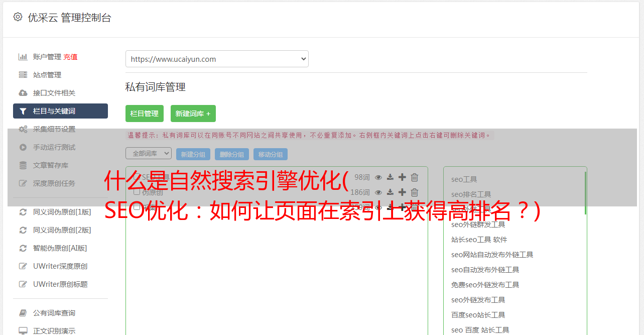Click the edit icon for UWriter深度原创

23,266
